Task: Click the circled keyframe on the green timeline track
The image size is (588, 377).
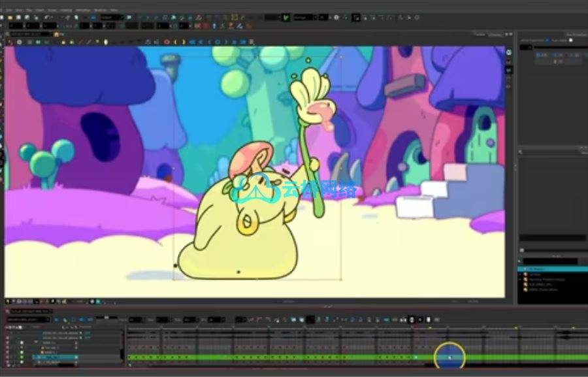Action: 449,357
